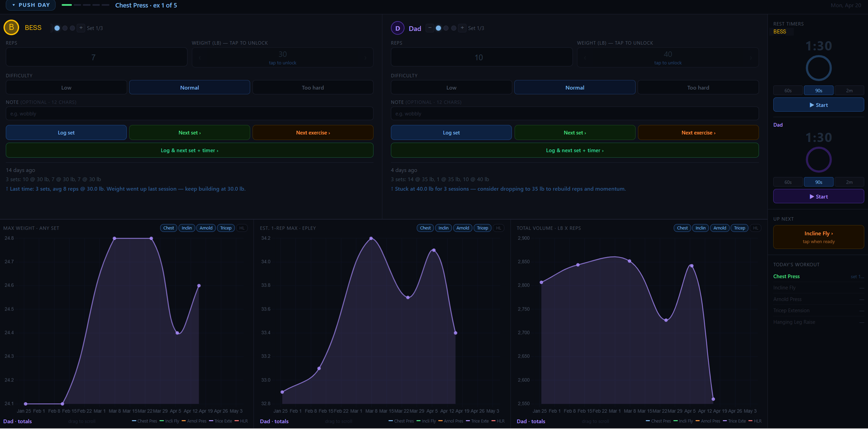Set Bess's difficulty to Low
Viewport: 868px width, 429px height.
coord(66,87)
